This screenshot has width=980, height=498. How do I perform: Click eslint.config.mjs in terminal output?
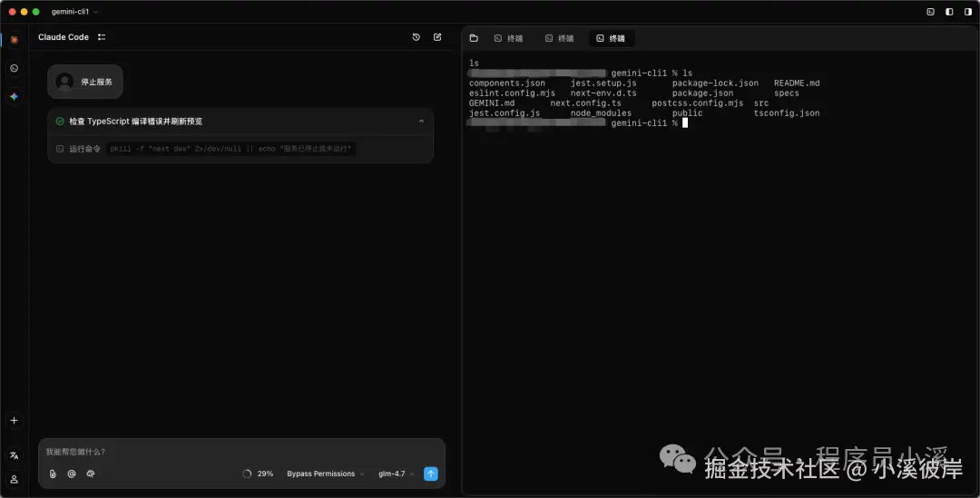tap(512, 93)
